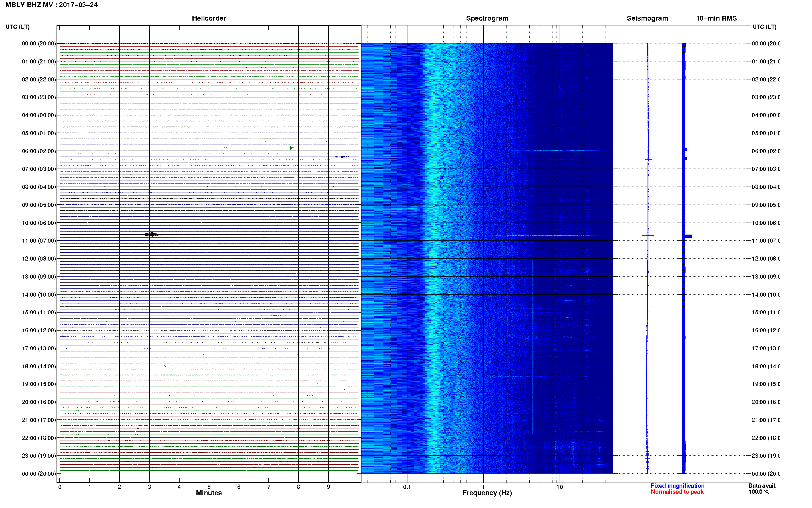Screen dimensions: 812x508
Task: Click the blue event near minute 9
Action: pos(342,157)
